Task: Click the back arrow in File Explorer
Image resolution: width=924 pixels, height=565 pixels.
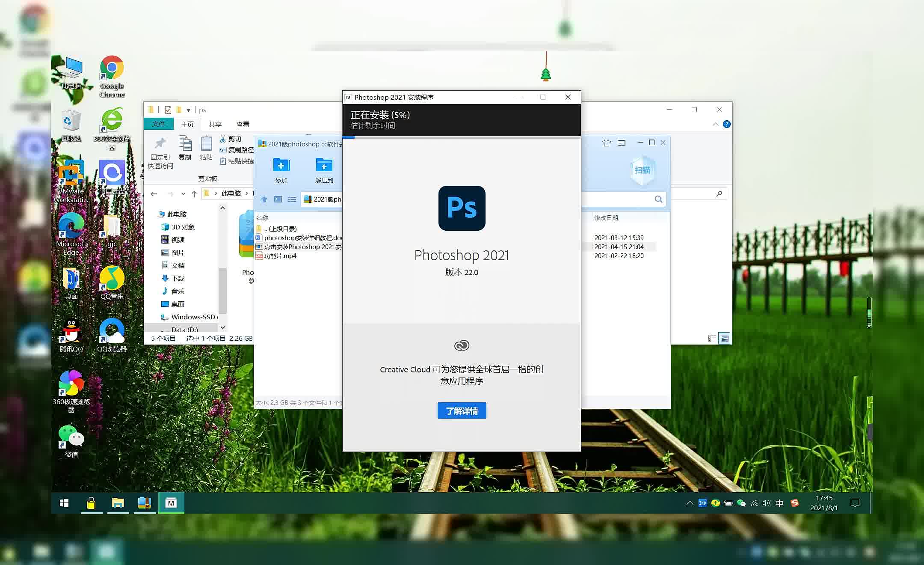Action: pos(154,194)
